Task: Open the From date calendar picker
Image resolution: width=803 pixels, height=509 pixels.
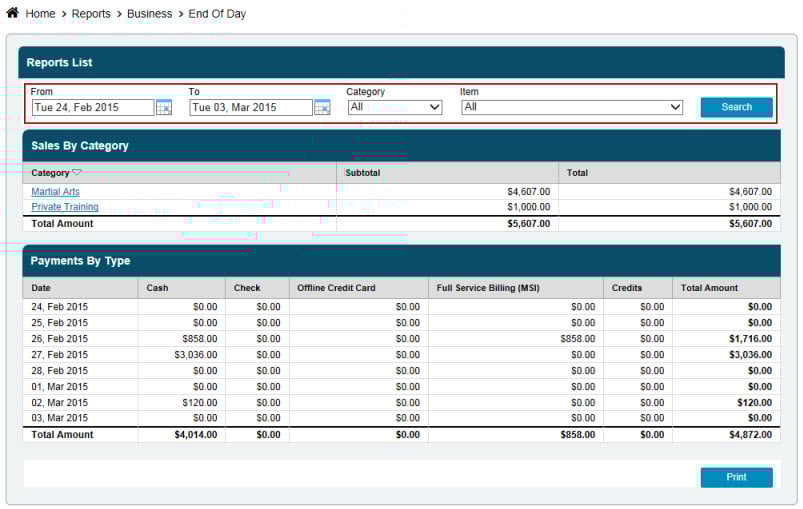Action: click(164, 108)
